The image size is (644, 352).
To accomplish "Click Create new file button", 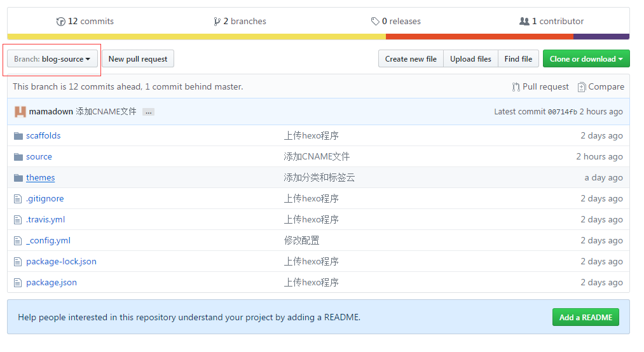I will (411, 59).
